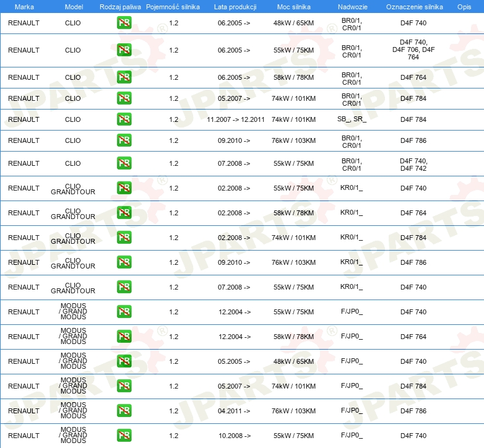This screenshot has width=484, height=448.
Task: Click the Marka column header
Action: point(24,7)
